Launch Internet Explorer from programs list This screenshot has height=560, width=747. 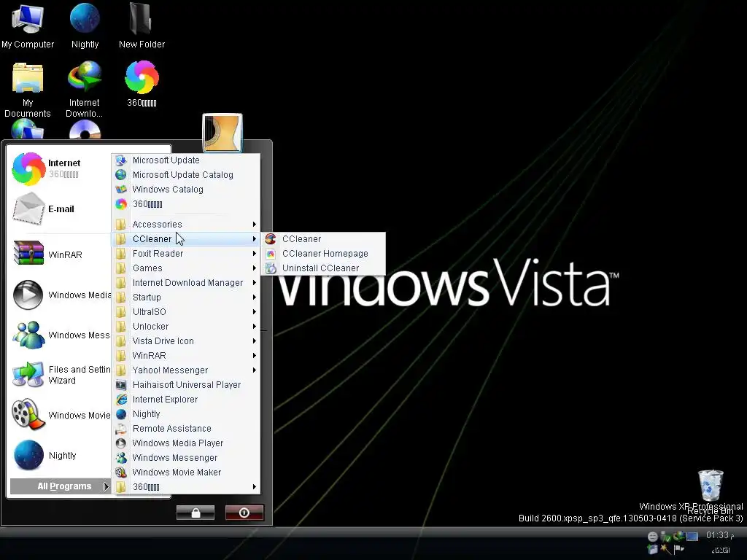(x=187, y=400)
